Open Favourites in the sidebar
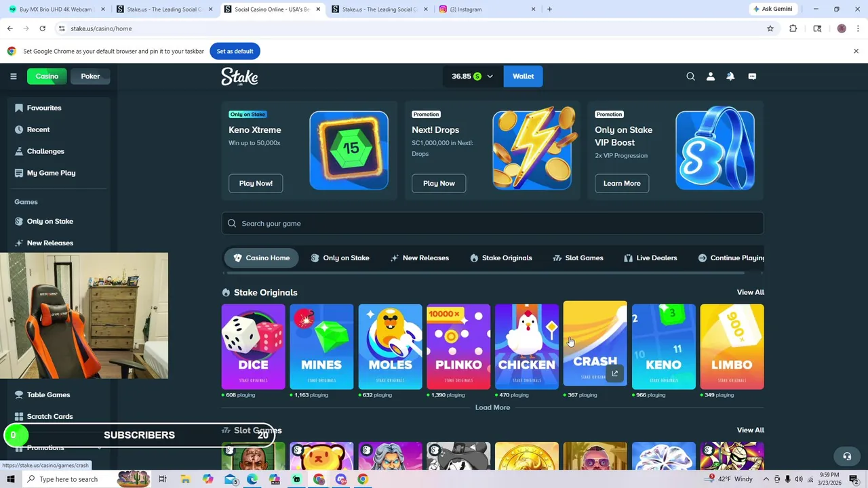The width and height of the screenshot is (868, 488). [x=44, y=108]
